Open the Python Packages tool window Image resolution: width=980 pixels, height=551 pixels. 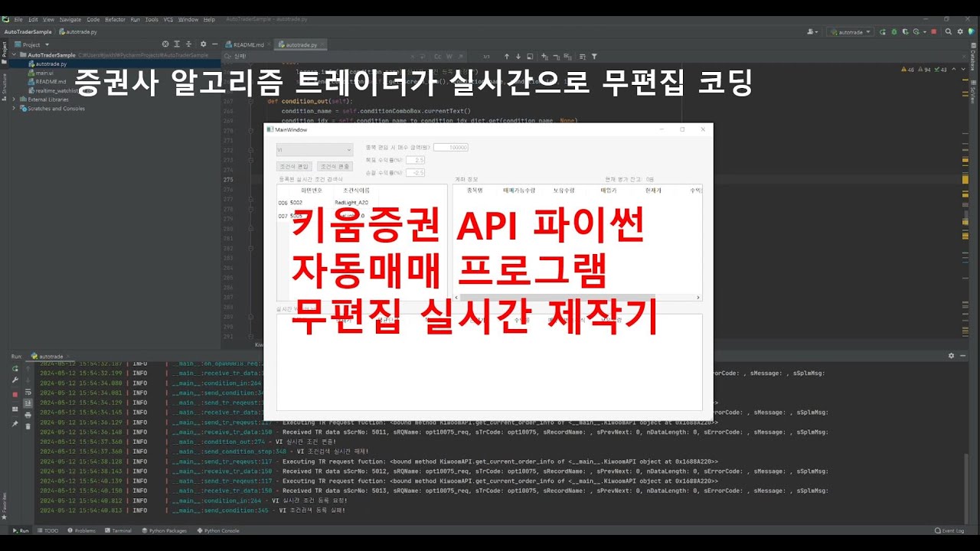[165, 530]
